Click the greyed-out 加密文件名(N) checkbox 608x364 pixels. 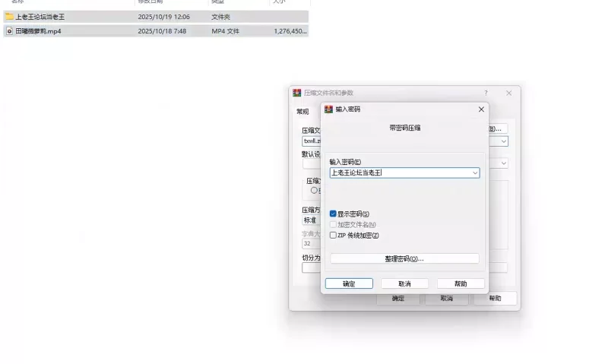click(333, 224)
